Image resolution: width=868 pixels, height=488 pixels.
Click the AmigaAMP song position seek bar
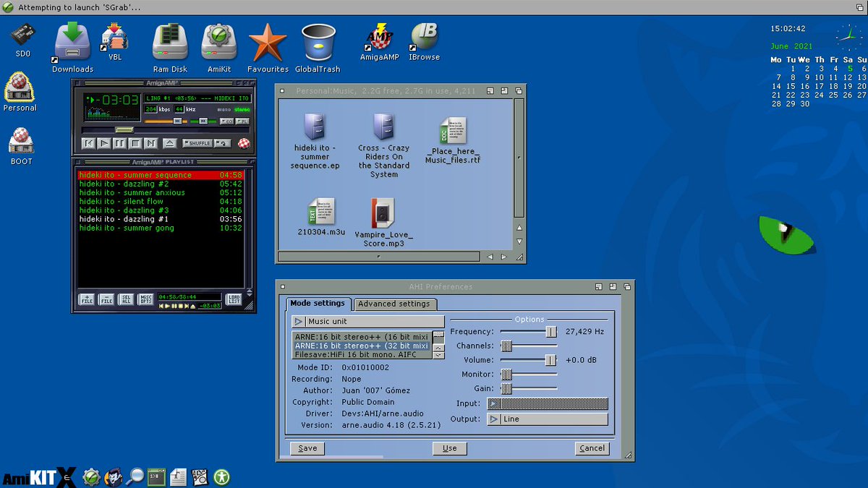pos(165,130)
